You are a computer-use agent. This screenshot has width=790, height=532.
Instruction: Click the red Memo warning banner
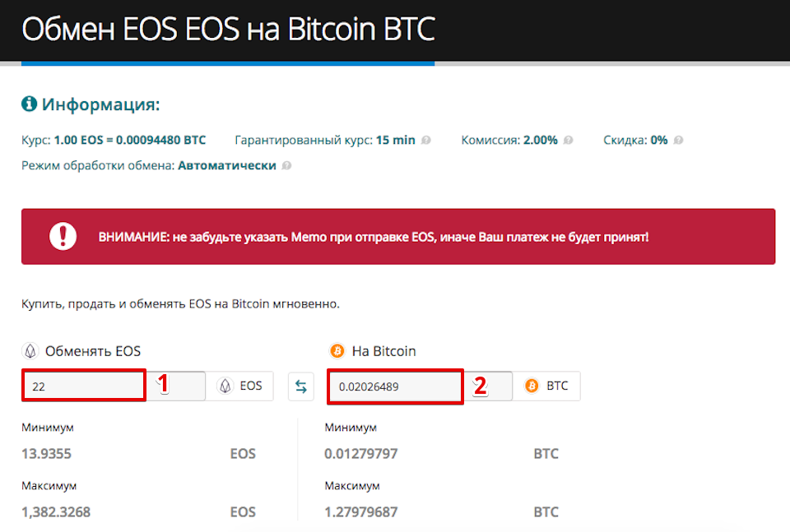coord(398,237)
